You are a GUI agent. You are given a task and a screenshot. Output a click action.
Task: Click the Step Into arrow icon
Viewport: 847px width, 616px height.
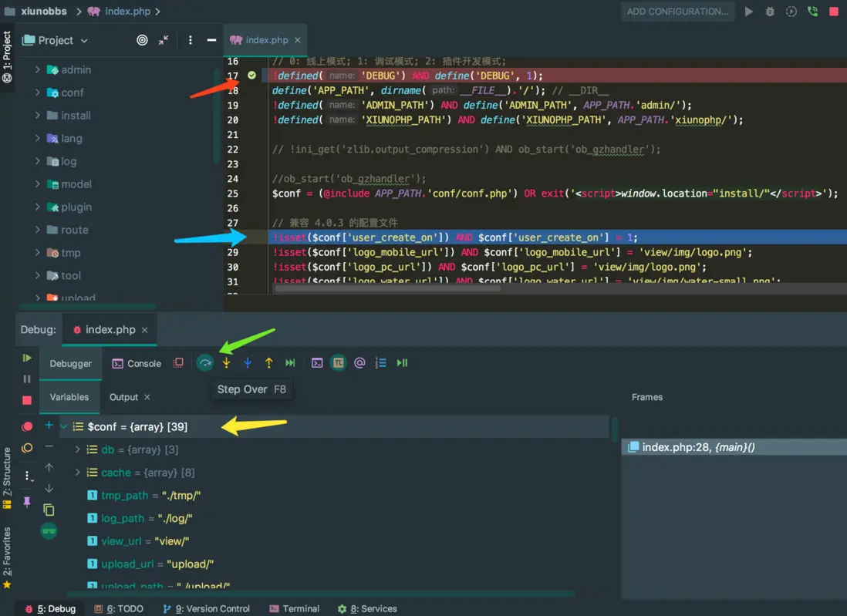[226, 362]
